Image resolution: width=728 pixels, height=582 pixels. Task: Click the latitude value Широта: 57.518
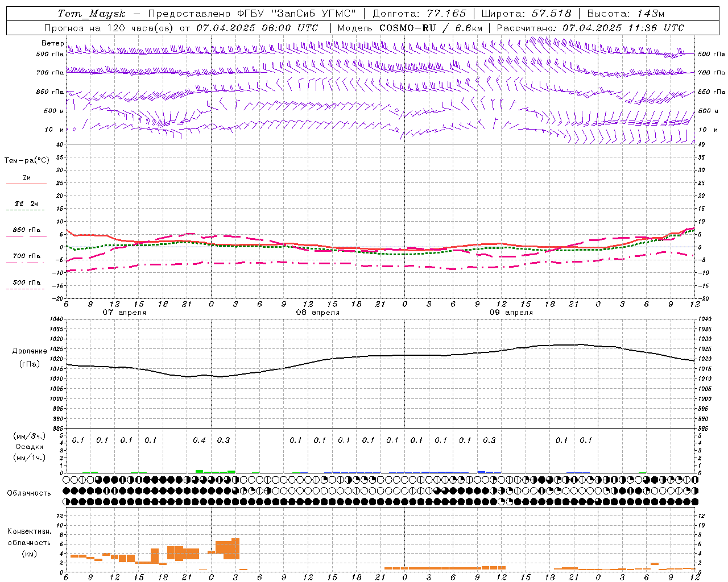click(x=526, y=14)
